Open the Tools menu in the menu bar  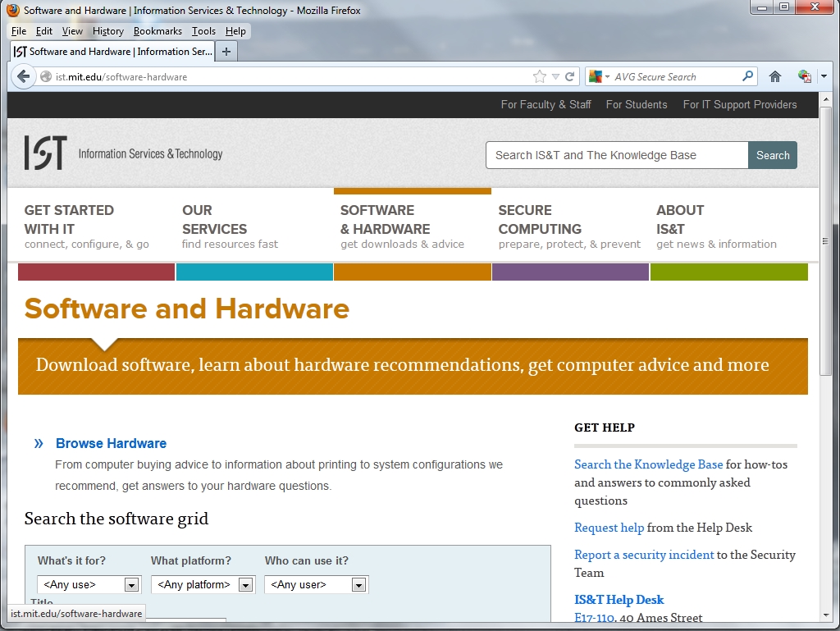[203, 31]
